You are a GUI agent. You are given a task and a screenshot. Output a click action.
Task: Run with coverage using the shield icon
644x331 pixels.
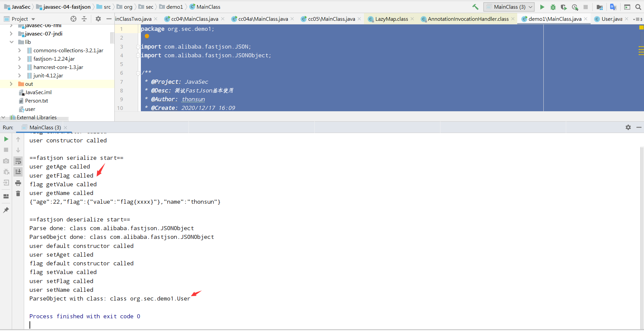tap(564, 7)
